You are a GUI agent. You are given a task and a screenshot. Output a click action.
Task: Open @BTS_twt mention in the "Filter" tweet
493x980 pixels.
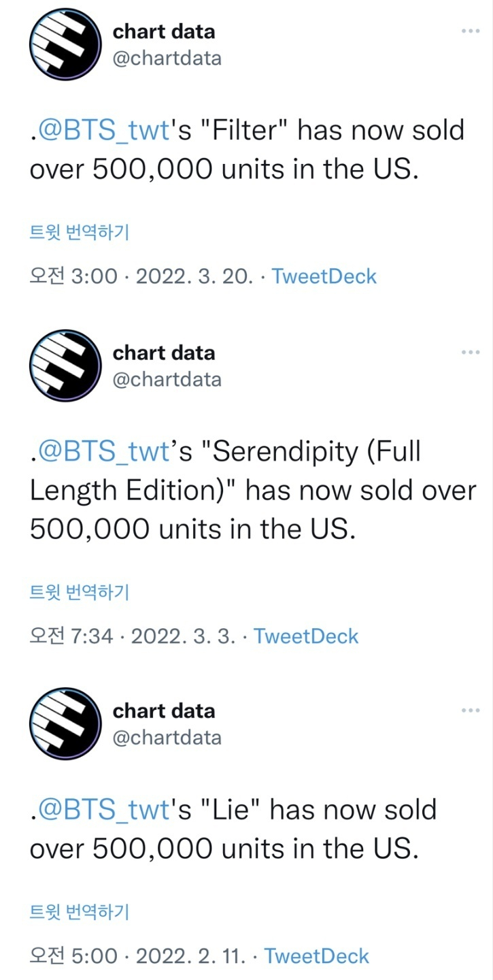pyautogui.click(x=102, y=130)
